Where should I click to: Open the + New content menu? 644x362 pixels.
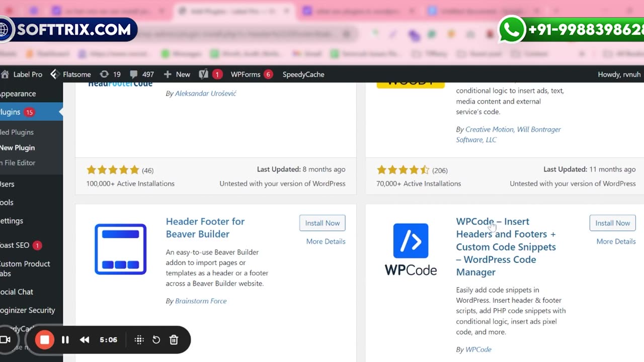[177, 74]
